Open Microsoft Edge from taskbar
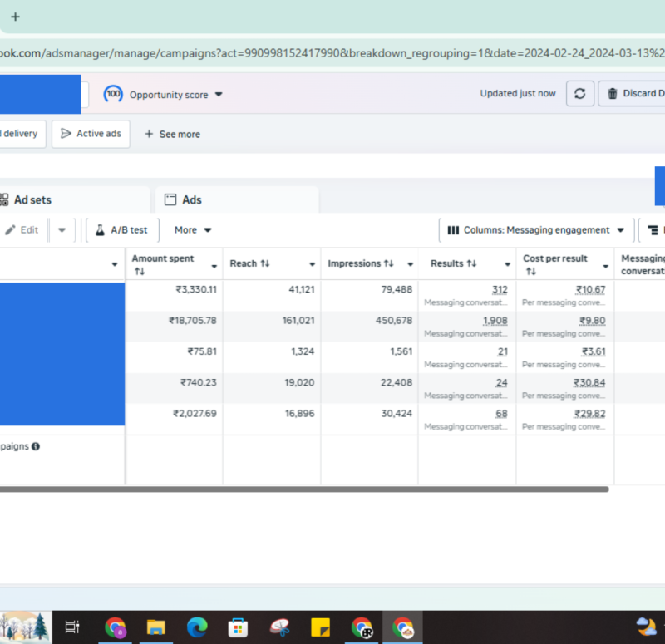 (197, 627)
